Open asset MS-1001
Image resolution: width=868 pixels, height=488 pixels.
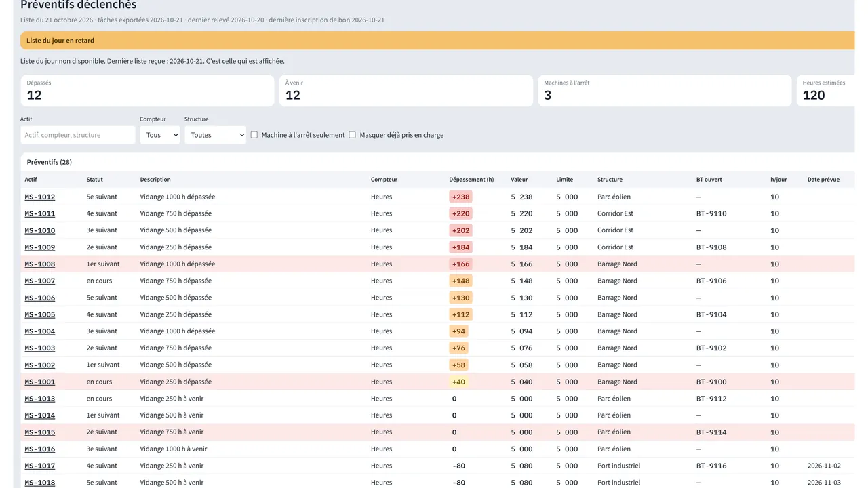(x=40, y=382)
